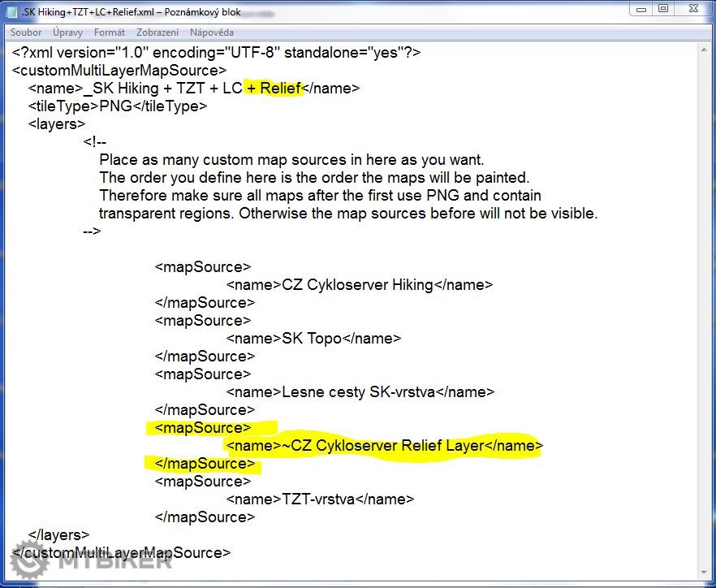Maximize the Notepad window

click(663, 8)
